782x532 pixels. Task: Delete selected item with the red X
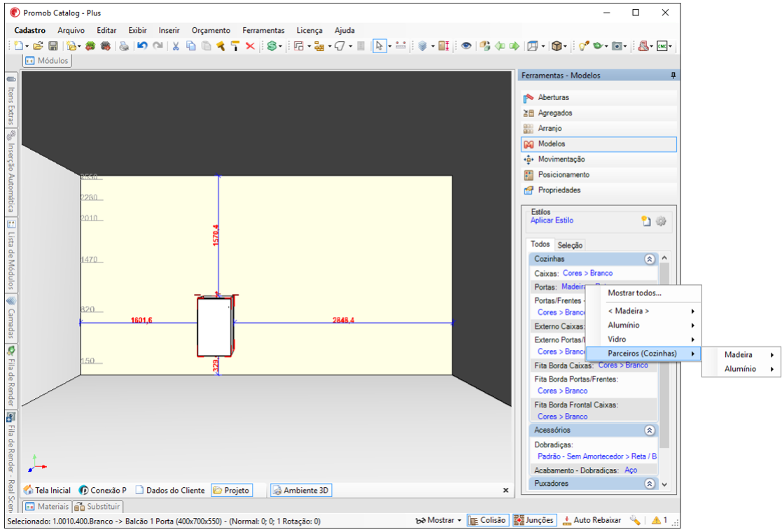[251, 46]
